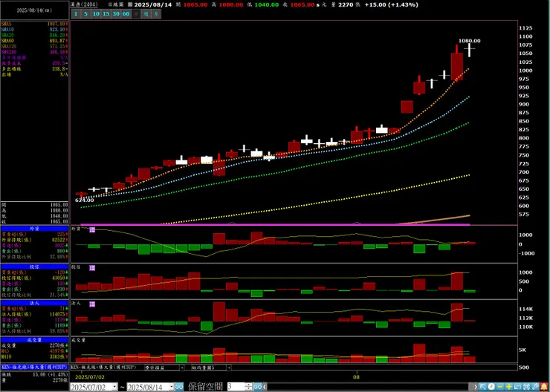The height and width of the screenshot is (392, 550).
Task: Switch to the 5-minute timeframe
Action: [x=85, y=14]
